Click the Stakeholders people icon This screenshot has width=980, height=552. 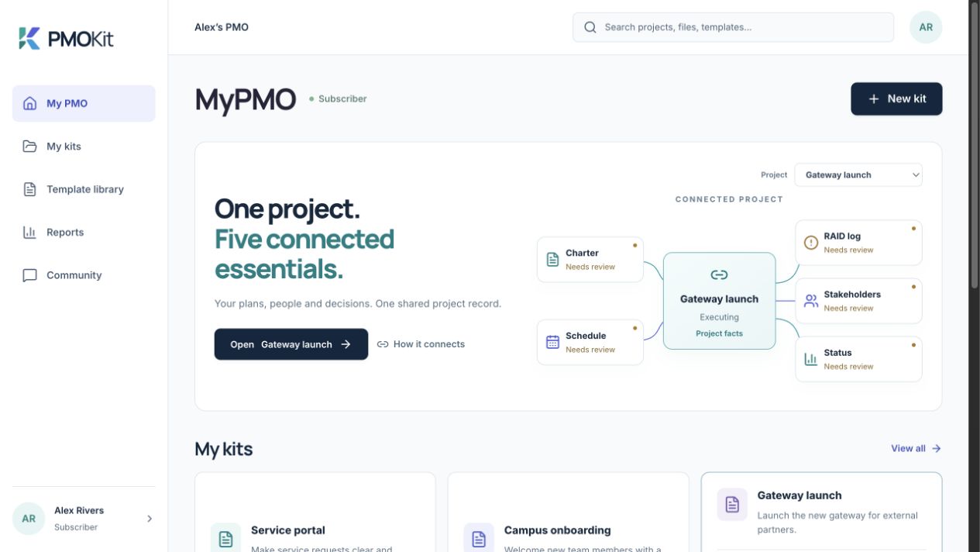(x=811, y=301)
